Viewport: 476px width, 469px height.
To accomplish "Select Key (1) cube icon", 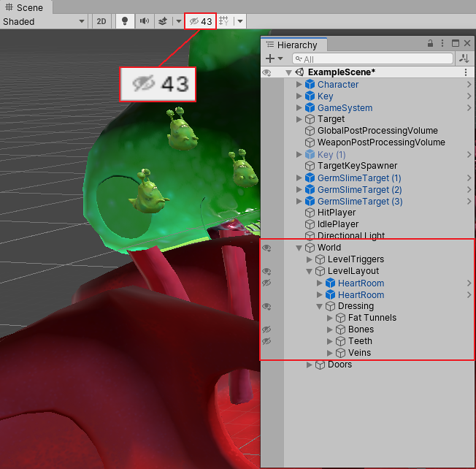I will (310, 155).
